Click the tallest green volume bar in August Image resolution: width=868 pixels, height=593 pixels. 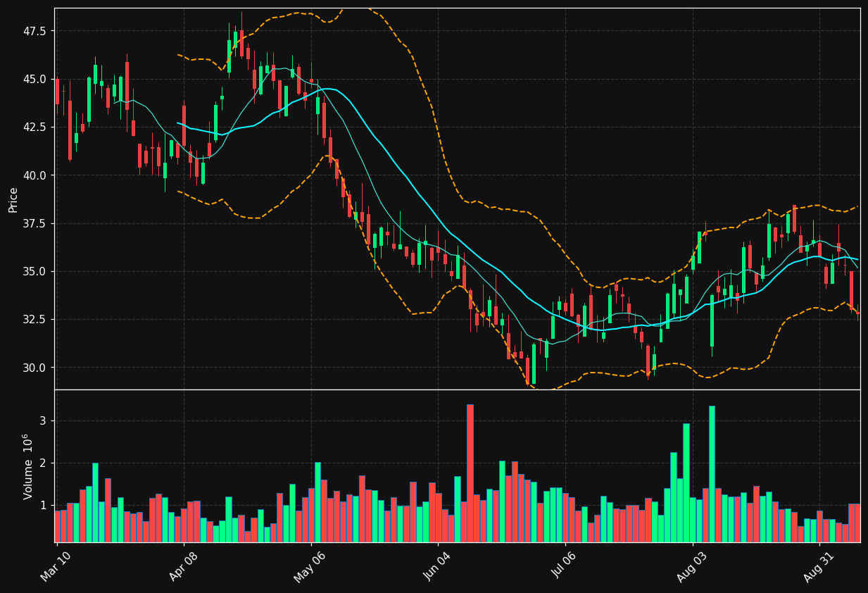tap(712, 474)
